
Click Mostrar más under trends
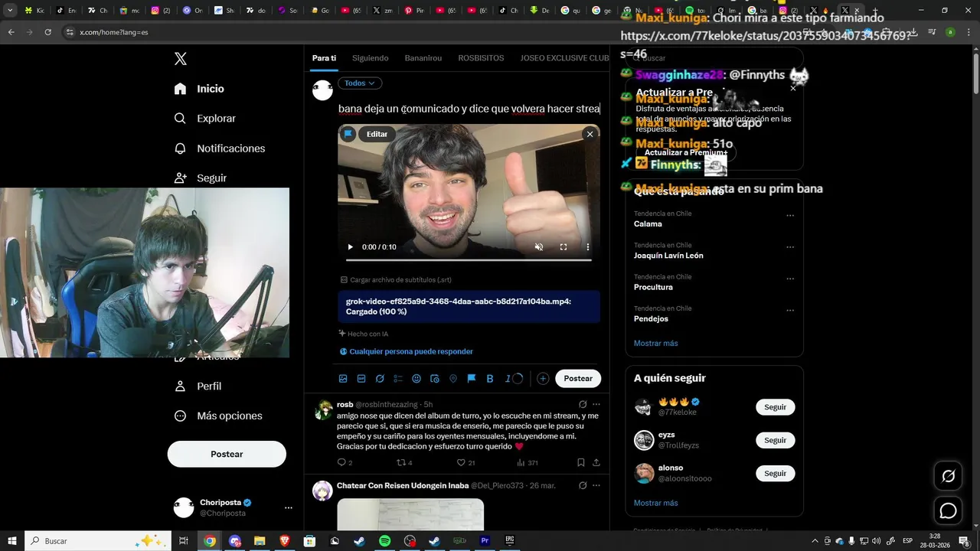tap(656, 343)
